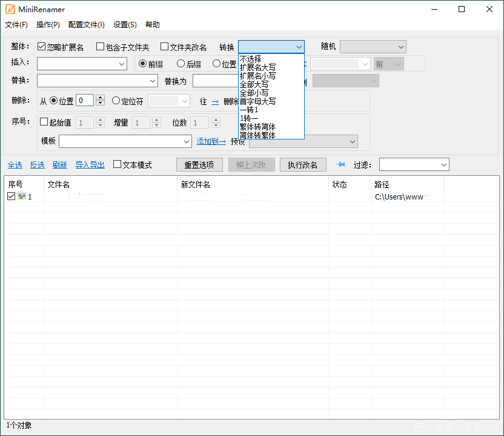The height and width of the screenshot is (436, 504).
Task: Choose 不选择 from the conversion list
Action: coord(271,59)
